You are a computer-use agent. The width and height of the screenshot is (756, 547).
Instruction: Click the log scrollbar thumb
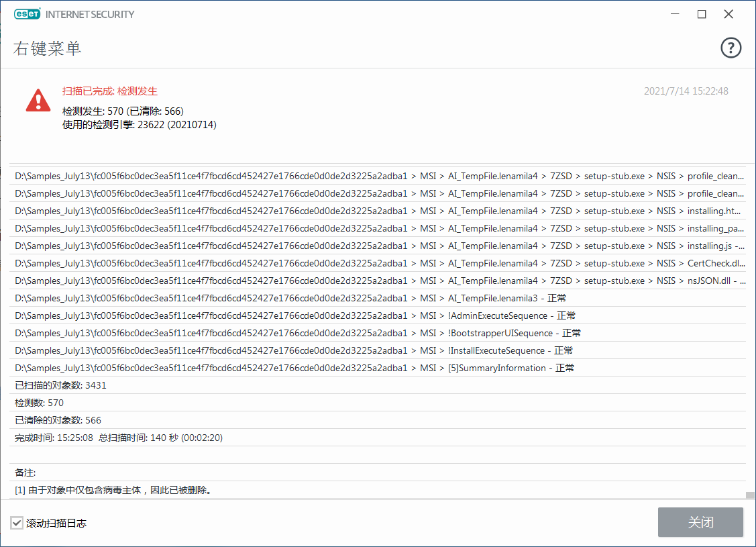(750, 495)
